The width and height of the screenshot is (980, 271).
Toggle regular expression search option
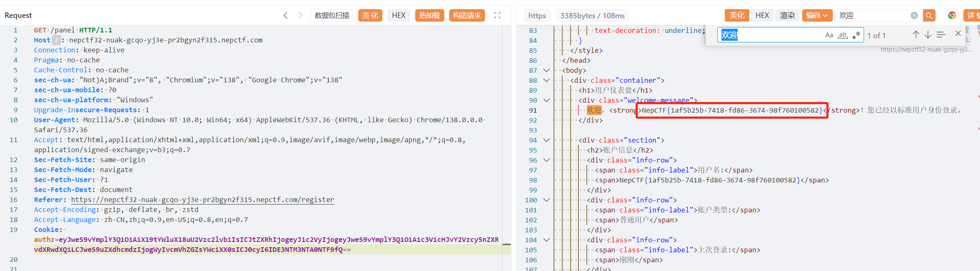pyautogui.click(x=856, y=35)
